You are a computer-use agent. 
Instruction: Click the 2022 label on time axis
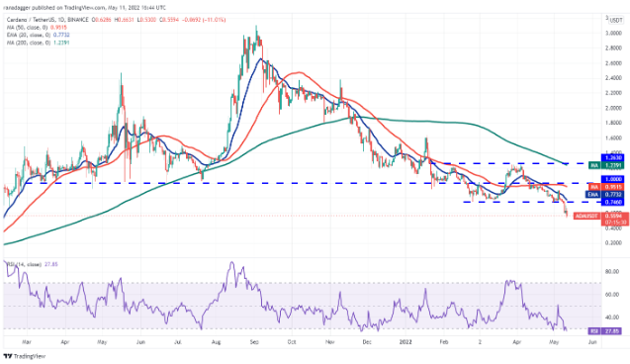[x=405, y=342]
